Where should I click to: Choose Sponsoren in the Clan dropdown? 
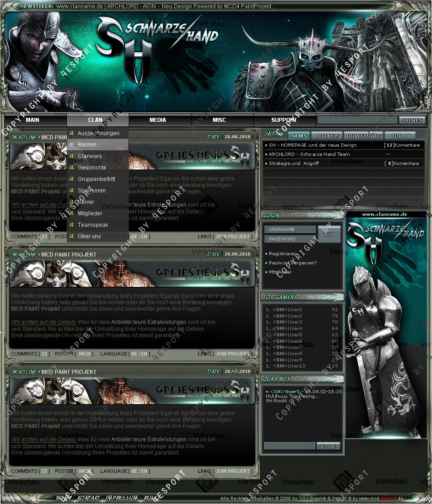pyautogui.click(x=92, y=191)
